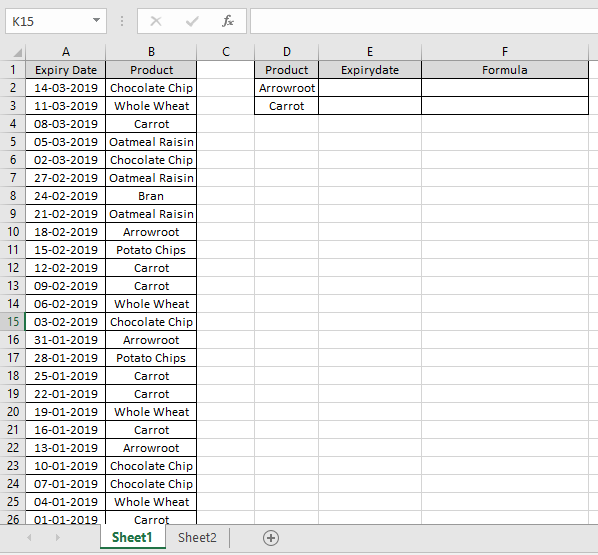Select the Sheet1 tab
The image size is (598, 555).
(x=132, y=537)
